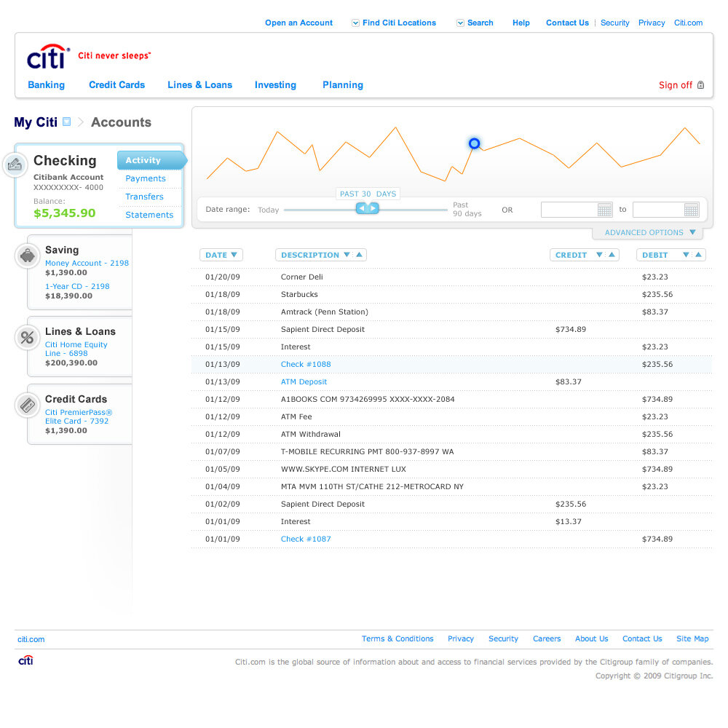Select the Statements tab
The width and height of the screenshot is (728, 728).
149,215
